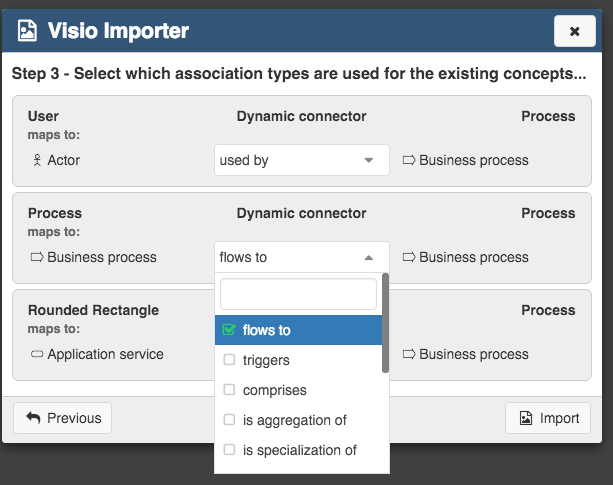
Task: Go back with the Previous button
Action: tap(62, 418)
